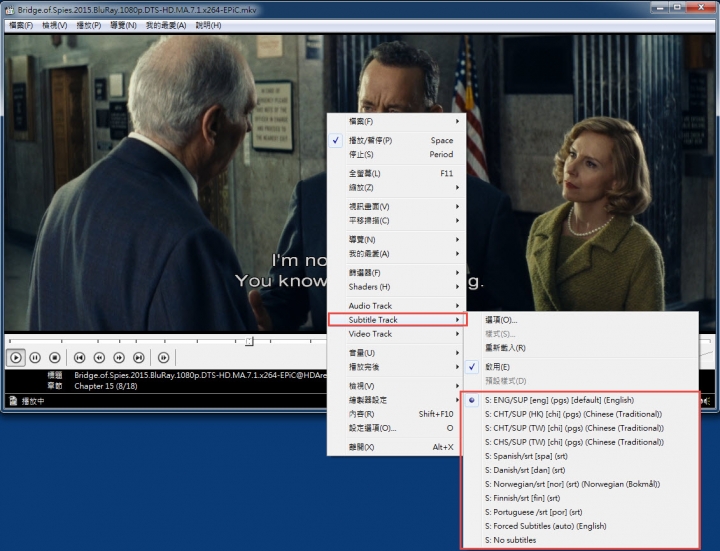Open 選項(O)... in subtitle submenu
Image resolution: width=720 pixels, height=551 pixels.
point(581,320)
